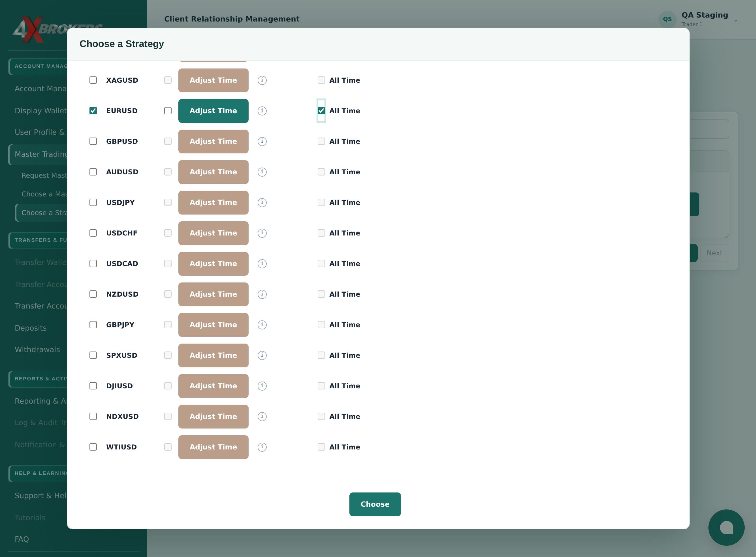Open the info icon in the WTIUSD row
The height and width of the screenshot is (557, 756).
(x=262, y=447)
